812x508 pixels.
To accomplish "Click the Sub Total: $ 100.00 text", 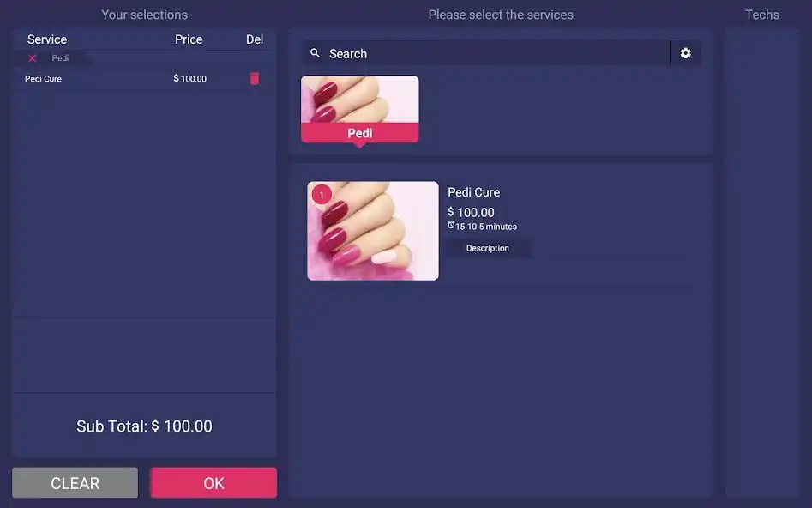I will [x=145, y=426].
